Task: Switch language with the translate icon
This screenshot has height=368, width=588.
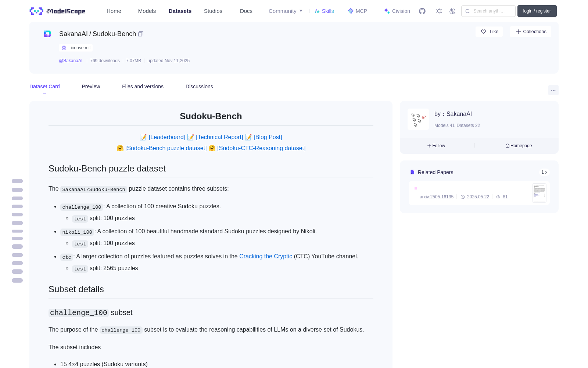Action: tap(452, 11)
